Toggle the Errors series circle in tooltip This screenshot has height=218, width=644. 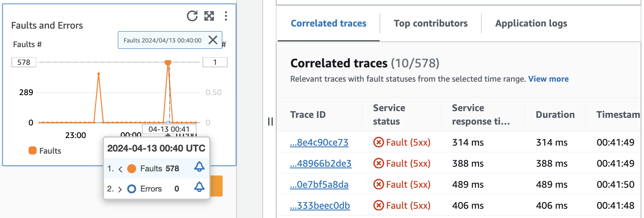pos(131,189)
